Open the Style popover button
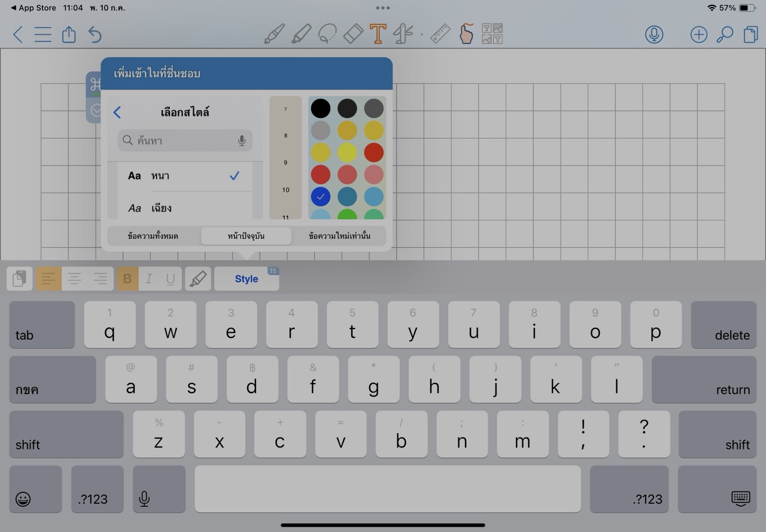The width and height of the screenshot is (766, 532). pos(247,279)
